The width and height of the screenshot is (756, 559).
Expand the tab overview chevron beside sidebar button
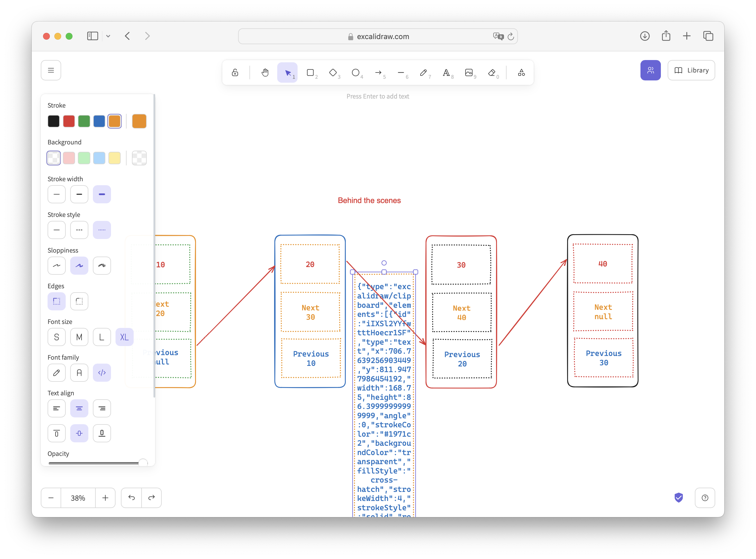[x=108, y=36]
